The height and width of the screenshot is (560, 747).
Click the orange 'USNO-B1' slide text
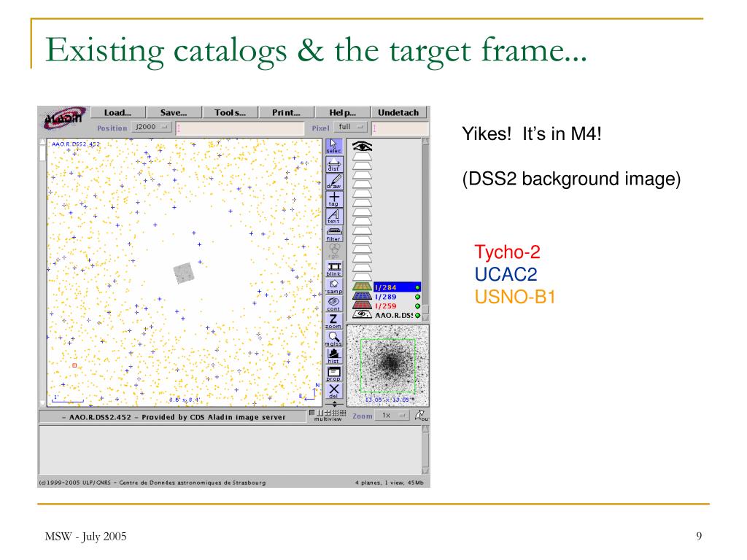515,297
